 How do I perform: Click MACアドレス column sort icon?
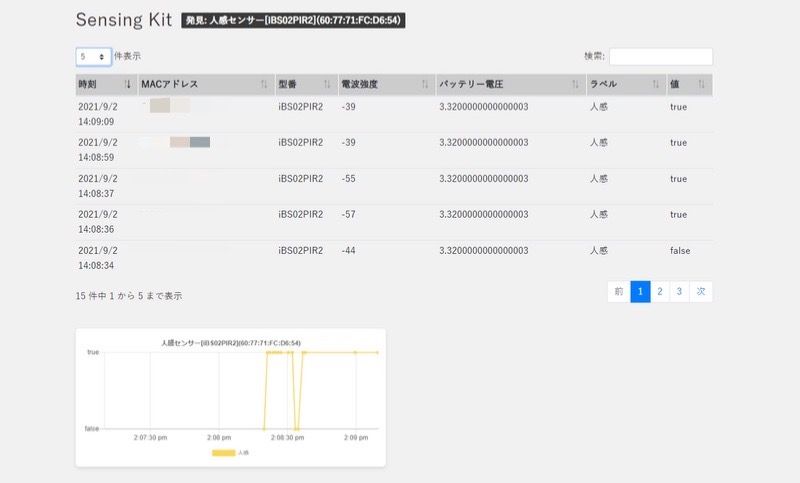(264, 84)
